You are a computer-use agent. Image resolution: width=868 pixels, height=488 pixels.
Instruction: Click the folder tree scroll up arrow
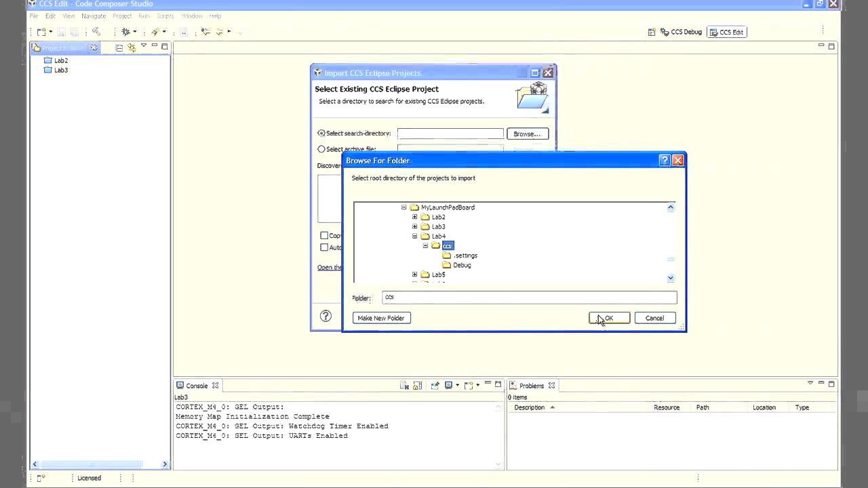pyautogui.click(x=671, y=207)
